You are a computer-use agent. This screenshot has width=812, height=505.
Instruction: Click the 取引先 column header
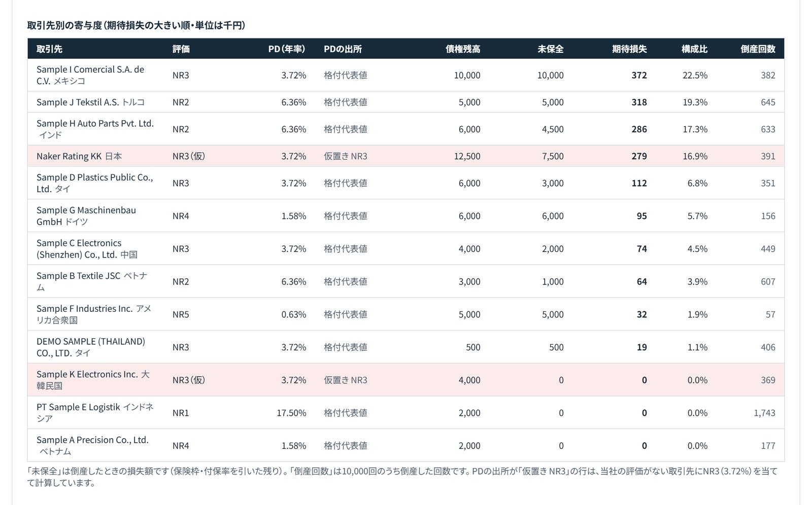tap(49, 49)
